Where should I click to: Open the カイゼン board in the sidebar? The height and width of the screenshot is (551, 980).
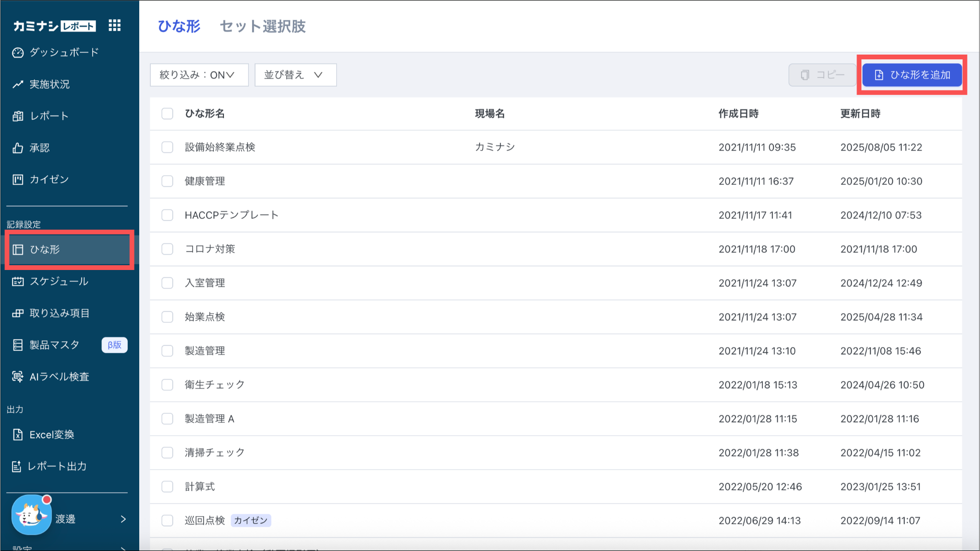[49, 180]
